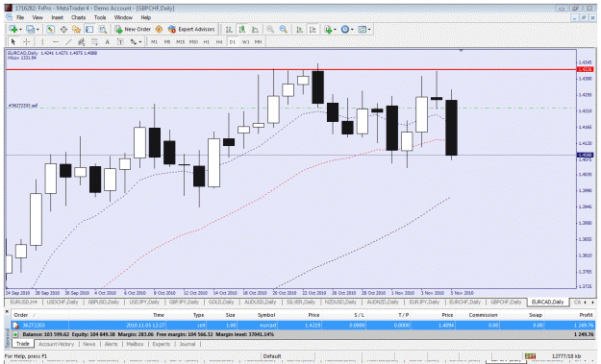Toggle chart Auto Scroll icon
The image size is (601, 364).
click(300, 30)
